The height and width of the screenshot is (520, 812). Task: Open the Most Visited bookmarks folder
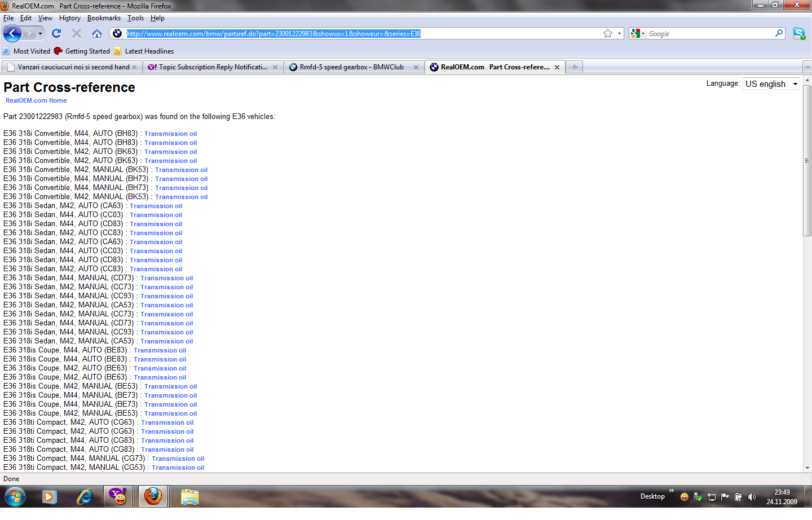27,51
